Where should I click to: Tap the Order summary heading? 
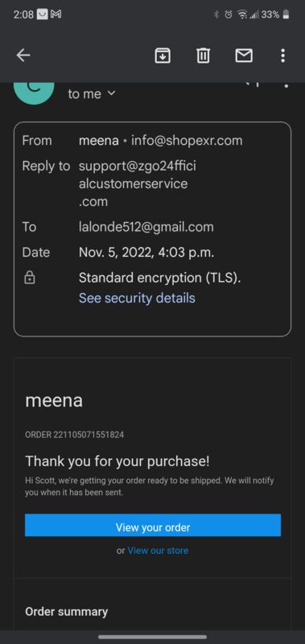pos(67,612)
